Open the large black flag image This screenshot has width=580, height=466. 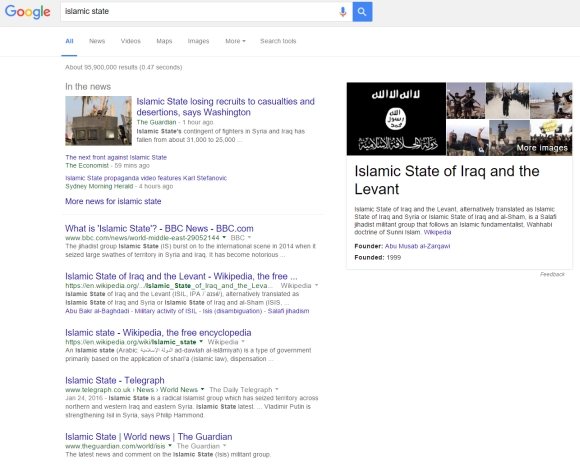click(x=396, y=119)
